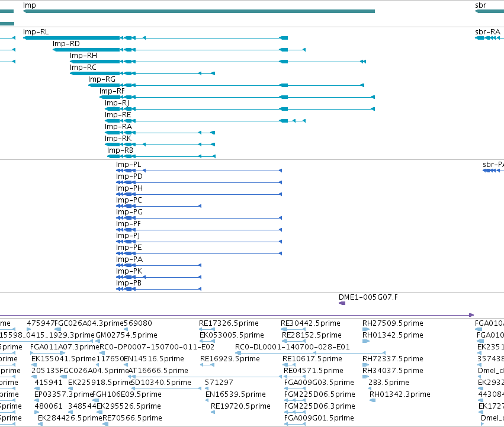Viewport: 504px width, 427px height.
Task: Select transcript Imp-RD
Action: pyautogui.click(x=66, y=44)
